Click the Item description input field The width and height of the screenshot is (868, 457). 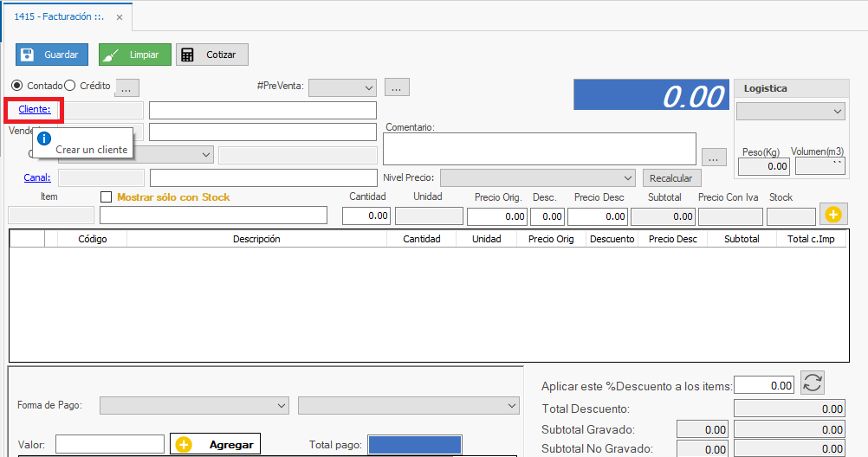click(213, 216)
